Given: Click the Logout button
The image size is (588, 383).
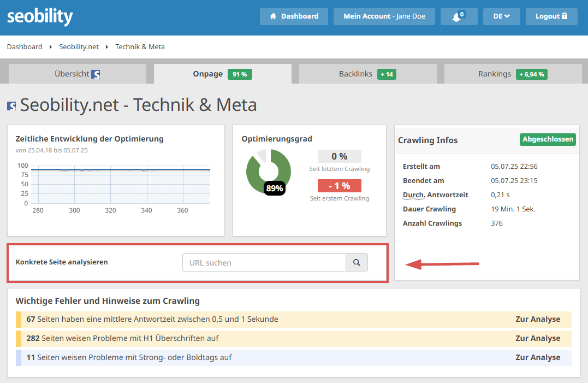Looking at the screenshot, I should (551, 16).
